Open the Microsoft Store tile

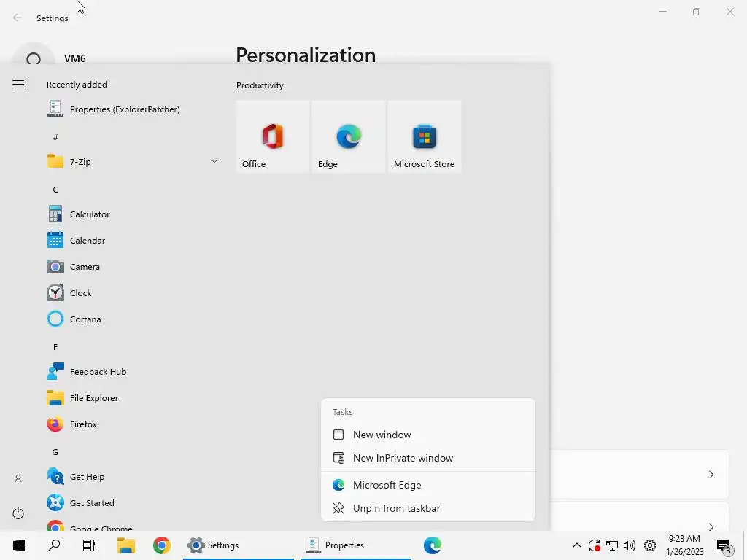[x=425, y=136]
